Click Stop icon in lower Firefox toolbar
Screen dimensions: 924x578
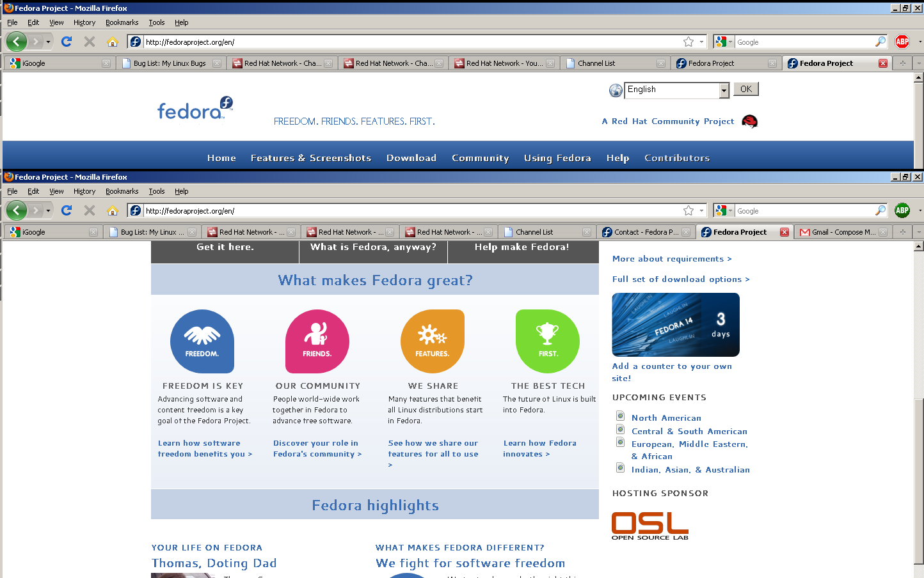click(90, 210)
